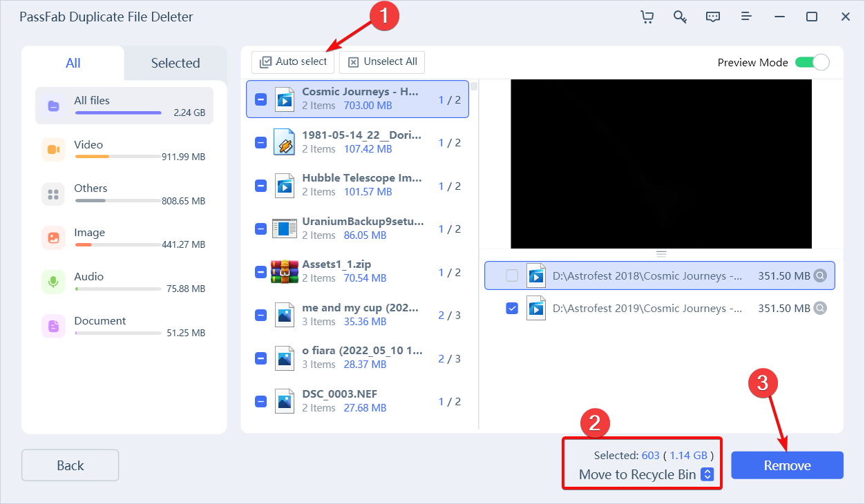865x504 pixels.
Task: Click the magnifier icon for Astrofest 2018 file
Action: tap(820, 276)
